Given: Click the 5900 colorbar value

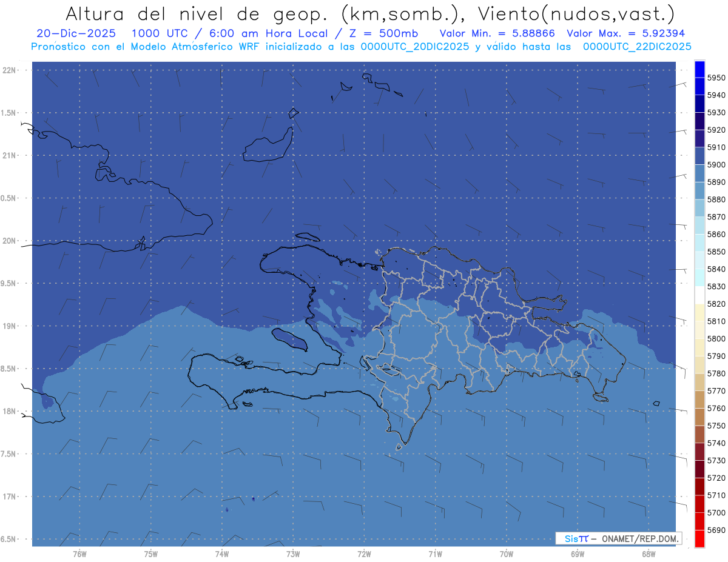Looking at the screenshot, I should tap(716, 165).
